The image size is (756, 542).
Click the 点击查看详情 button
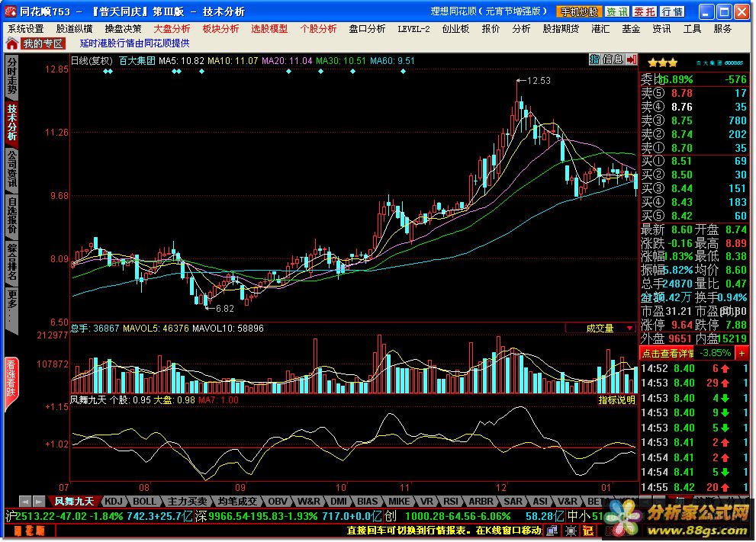(668, 353)
